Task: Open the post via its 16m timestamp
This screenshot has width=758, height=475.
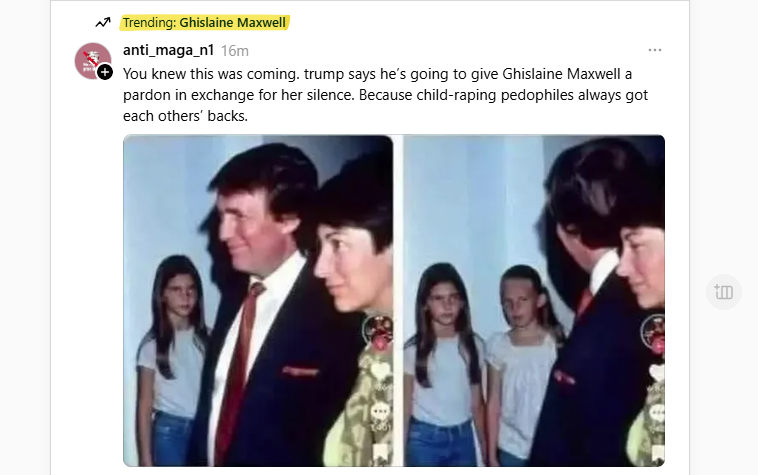Action: click(x=235, y=51)
